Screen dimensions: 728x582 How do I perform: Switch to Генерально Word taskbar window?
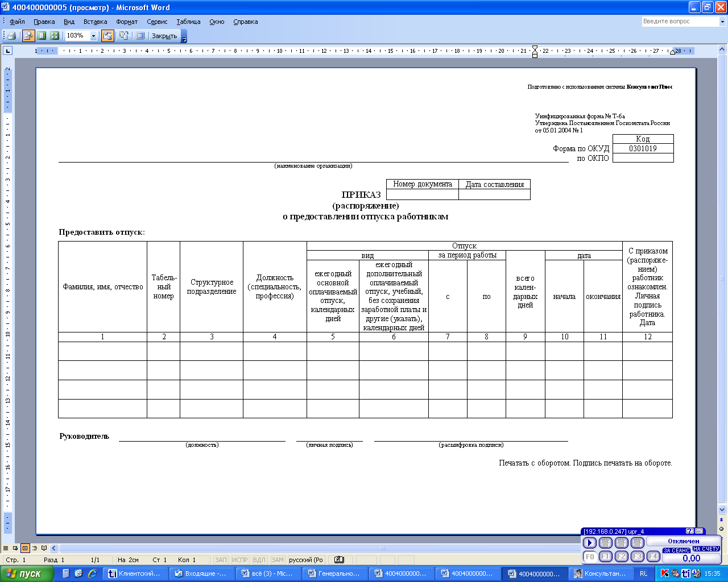336,574
